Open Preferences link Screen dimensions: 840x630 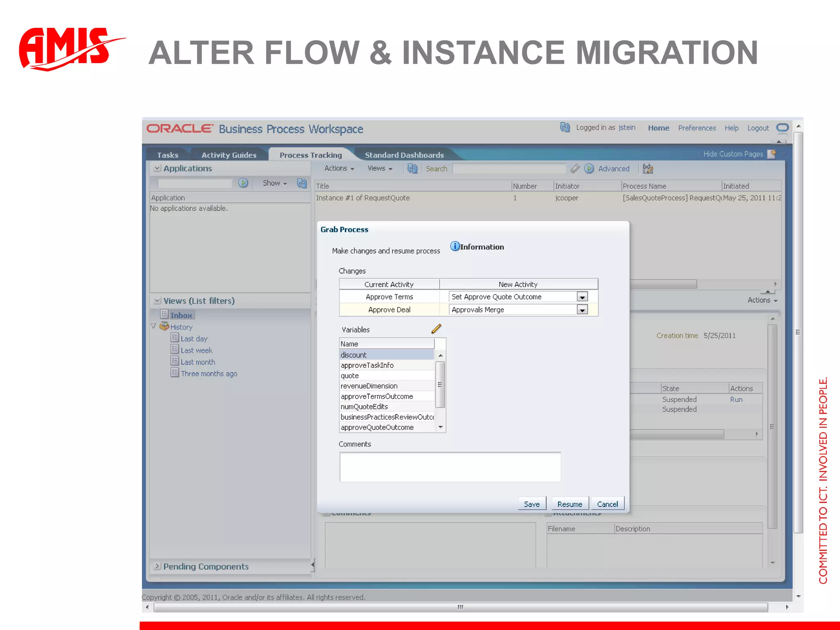697,128
